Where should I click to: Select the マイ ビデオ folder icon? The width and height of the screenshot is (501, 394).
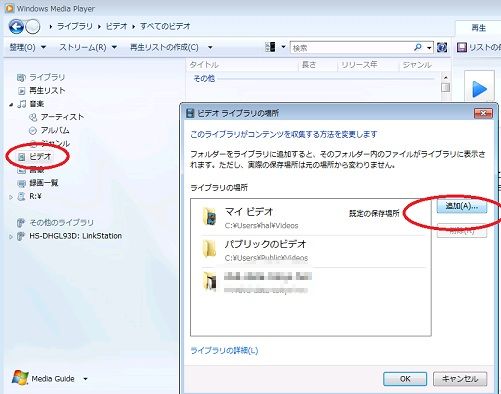point(210,217)
